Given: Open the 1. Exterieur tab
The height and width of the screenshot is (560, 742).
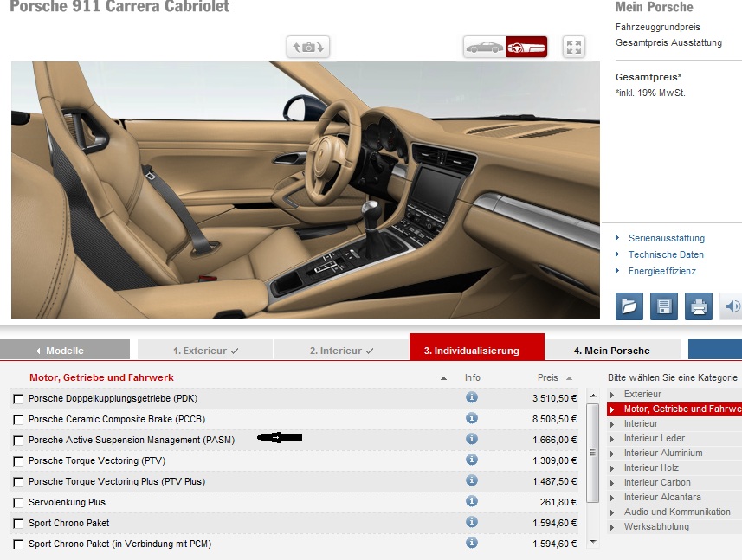Looking at the screenshot, I should (x=205, y=351).
